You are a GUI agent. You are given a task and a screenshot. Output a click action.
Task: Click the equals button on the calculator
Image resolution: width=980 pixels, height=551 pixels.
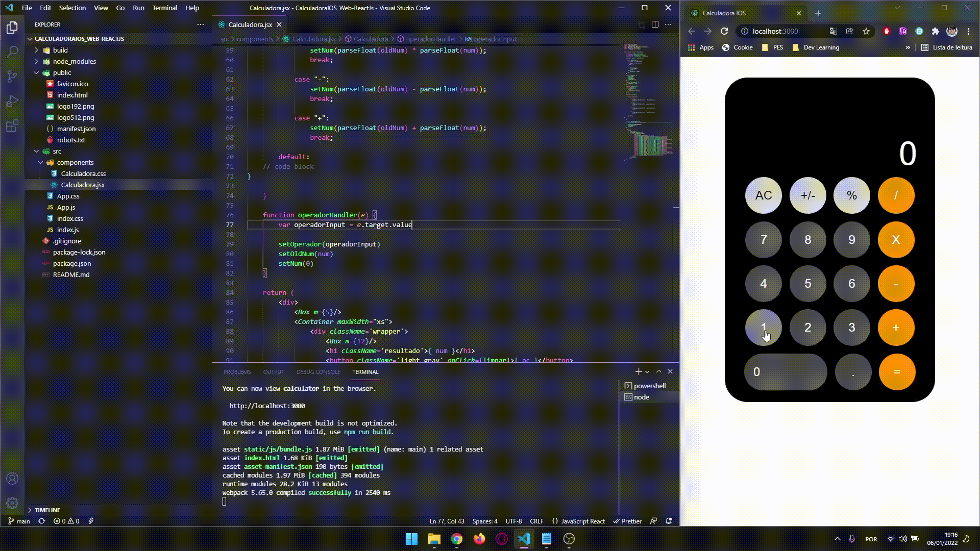tap(897, 372)
